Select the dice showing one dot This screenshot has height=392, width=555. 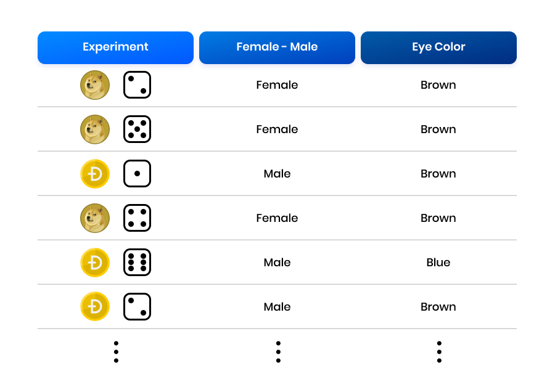(137, 174)
